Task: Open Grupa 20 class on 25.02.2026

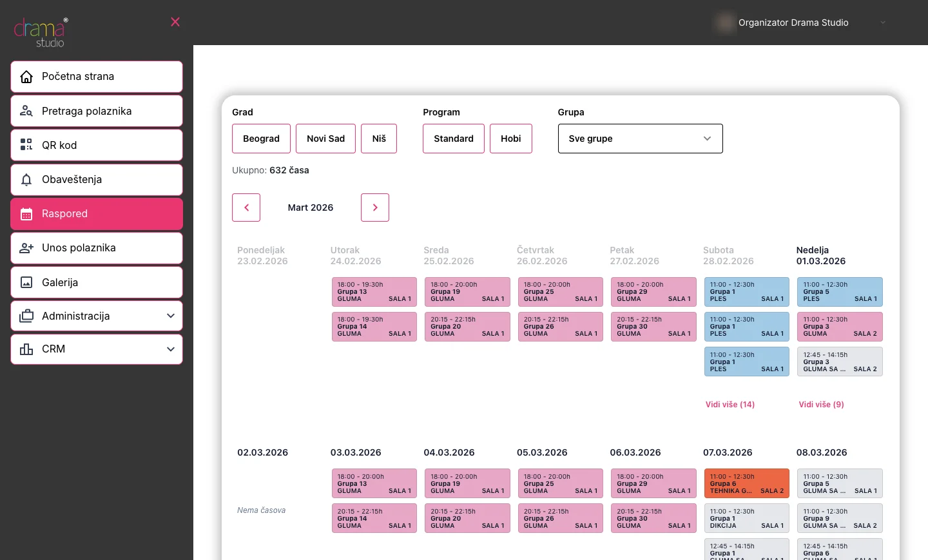Action: tap(468, 327)
